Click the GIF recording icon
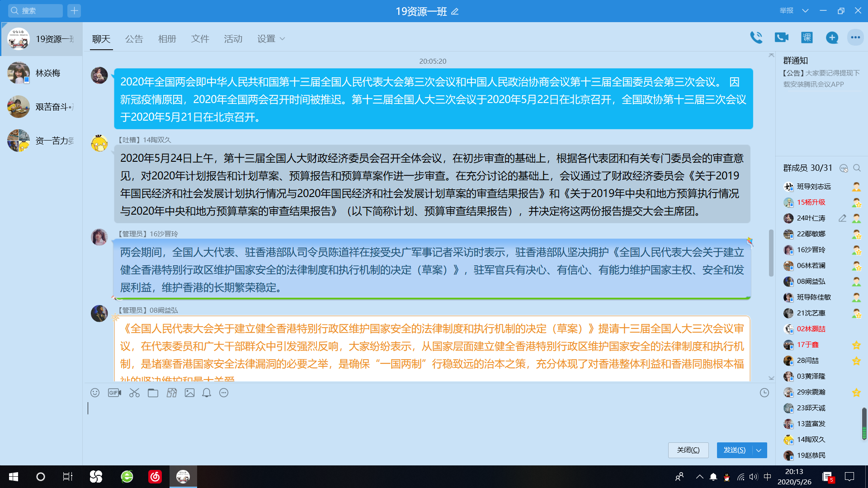Image resolution: width=868 pixels, height=488 pixels. 114,393
